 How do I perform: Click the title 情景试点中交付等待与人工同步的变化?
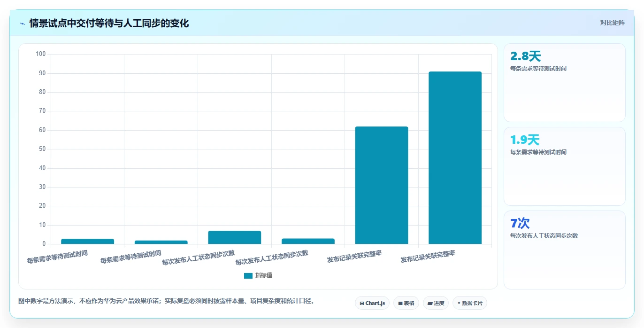point(109,23)
